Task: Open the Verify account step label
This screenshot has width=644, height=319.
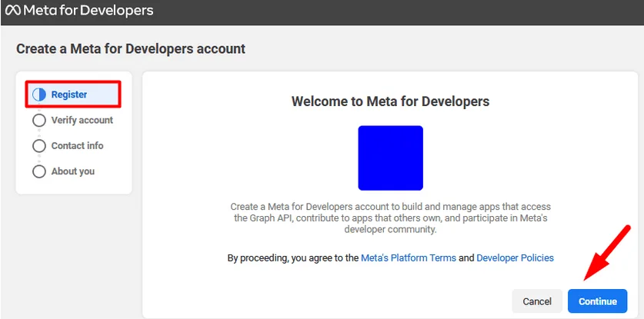Action: click(x=82, y=121)
